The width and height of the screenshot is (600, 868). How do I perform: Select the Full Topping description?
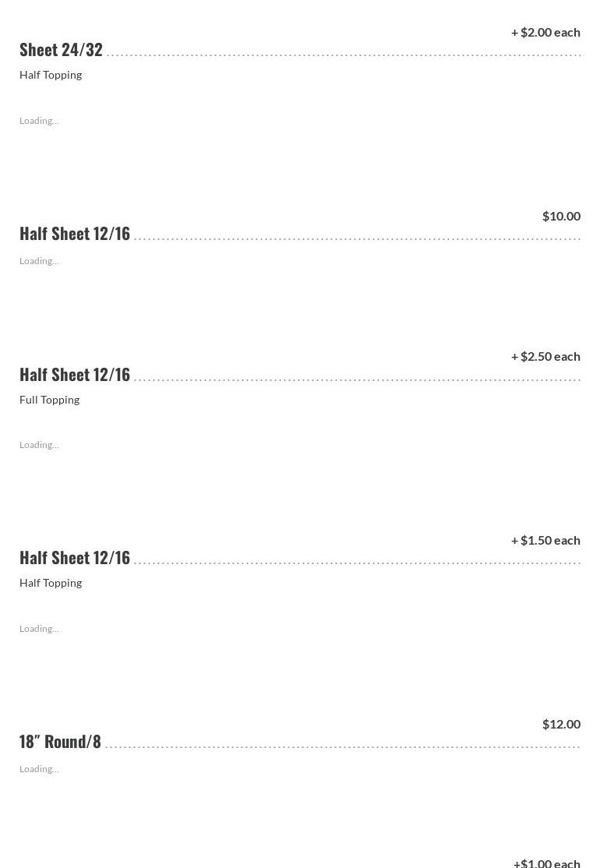click(49, 400)
